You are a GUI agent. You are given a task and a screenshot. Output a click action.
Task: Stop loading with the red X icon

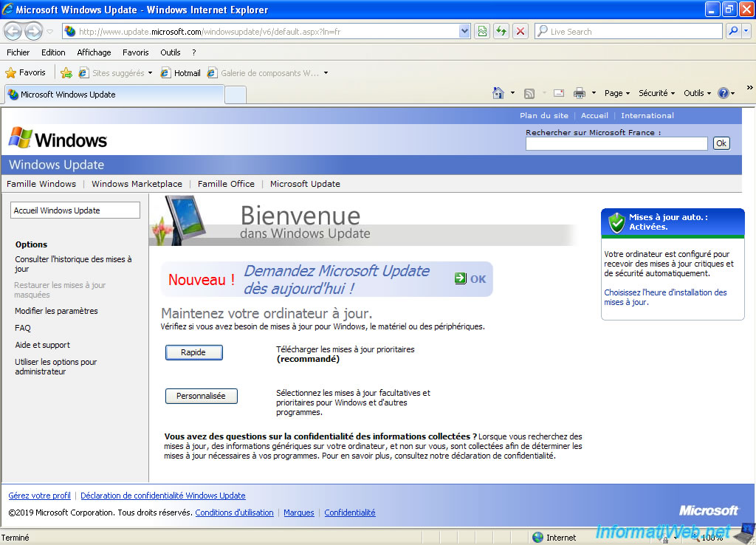coord(520,31)
